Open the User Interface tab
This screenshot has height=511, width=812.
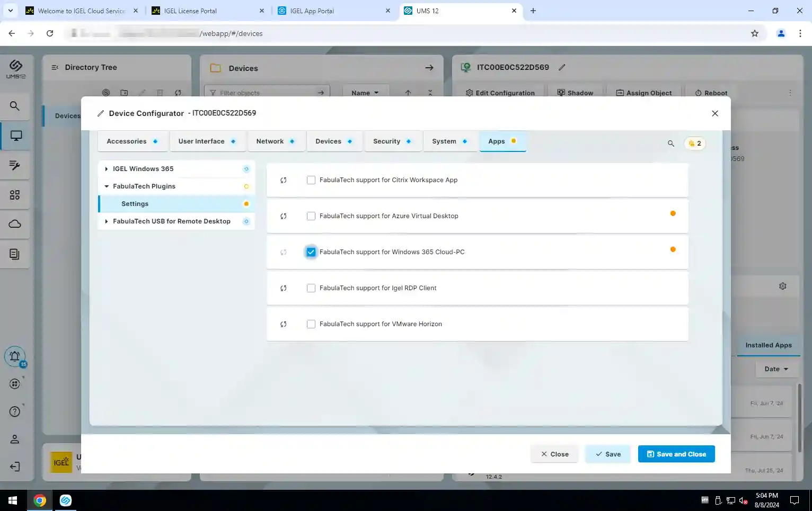[x=207, y=141]
